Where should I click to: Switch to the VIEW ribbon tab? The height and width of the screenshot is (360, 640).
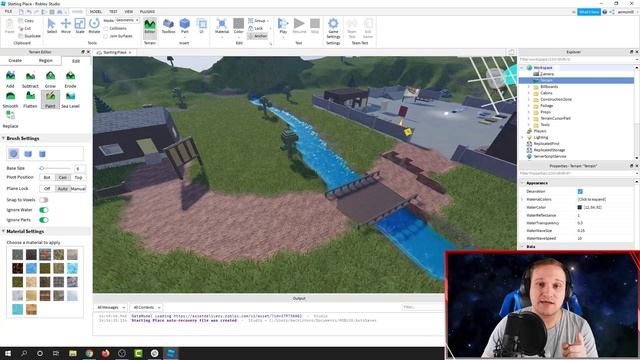click(x=129, y=11)
